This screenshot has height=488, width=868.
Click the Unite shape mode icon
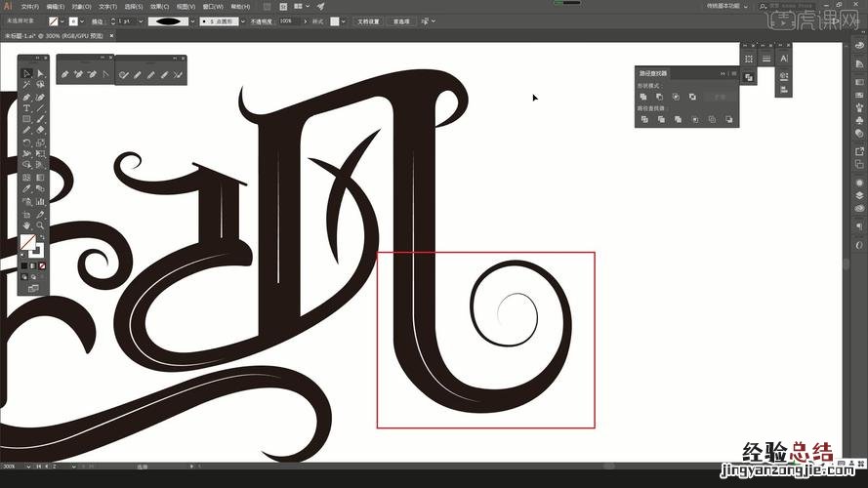[644, 97]
